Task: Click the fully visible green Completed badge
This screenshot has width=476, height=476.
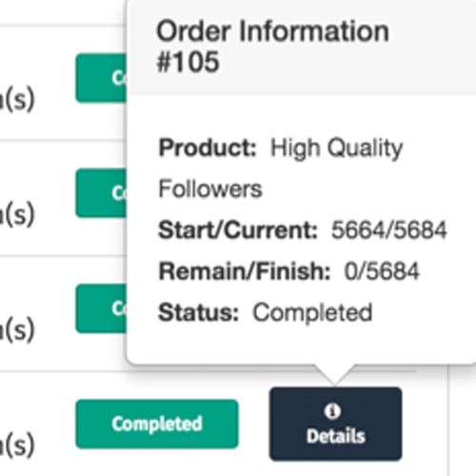Action: [x=157, y=424]
